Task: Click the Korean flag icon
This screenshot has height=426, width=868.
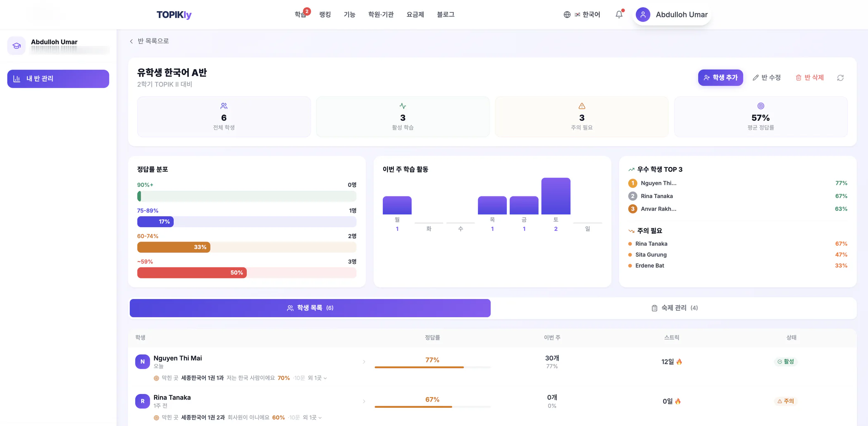Action: pos(577,14)
